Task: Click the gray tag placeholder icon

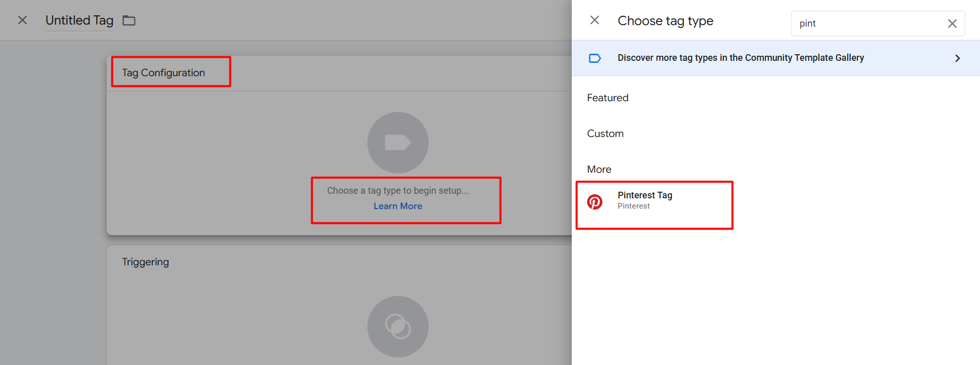Action: 398,143
